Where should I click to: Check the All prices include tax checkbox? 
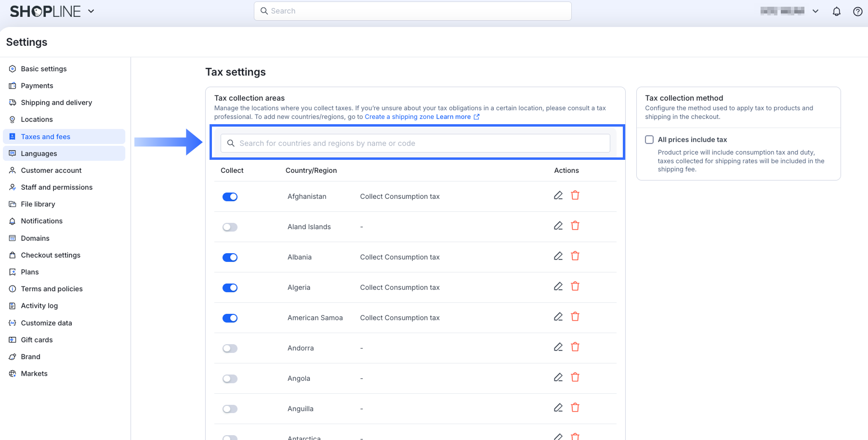tap(649, 140)
